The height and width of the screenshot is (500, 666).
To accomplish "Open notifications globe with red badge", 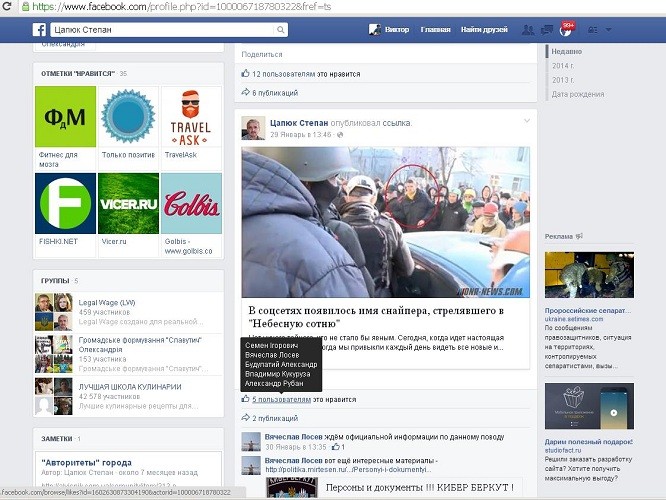I will coord(566,30).
